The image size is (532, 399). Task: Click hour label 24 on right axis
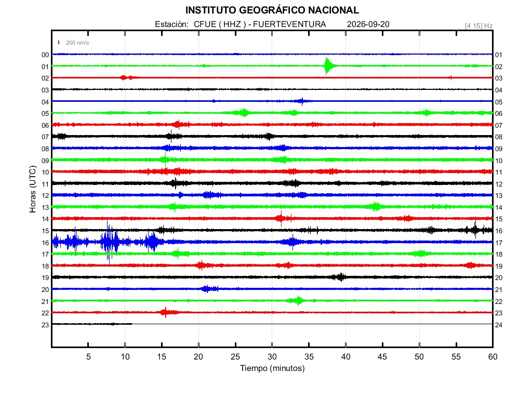[x=499, y=325]
